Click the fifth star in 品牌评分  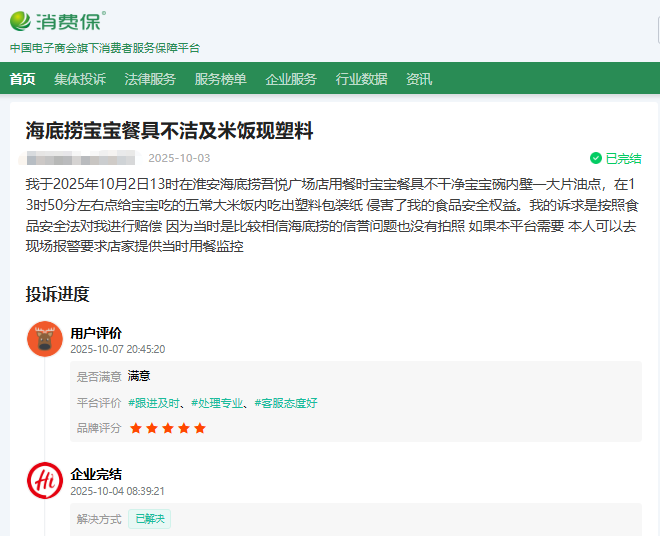point(200,428)
